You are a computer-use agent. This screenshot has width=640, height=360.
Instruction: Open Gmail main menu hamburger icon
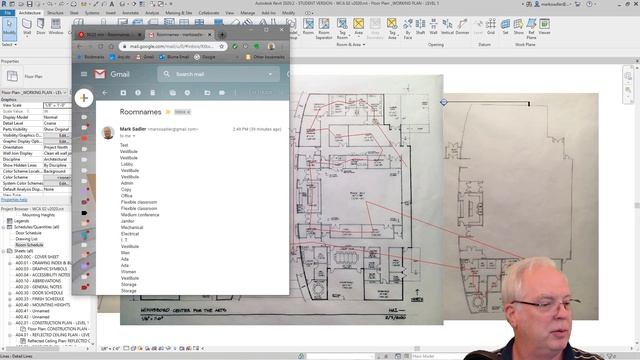pos(84,74)
